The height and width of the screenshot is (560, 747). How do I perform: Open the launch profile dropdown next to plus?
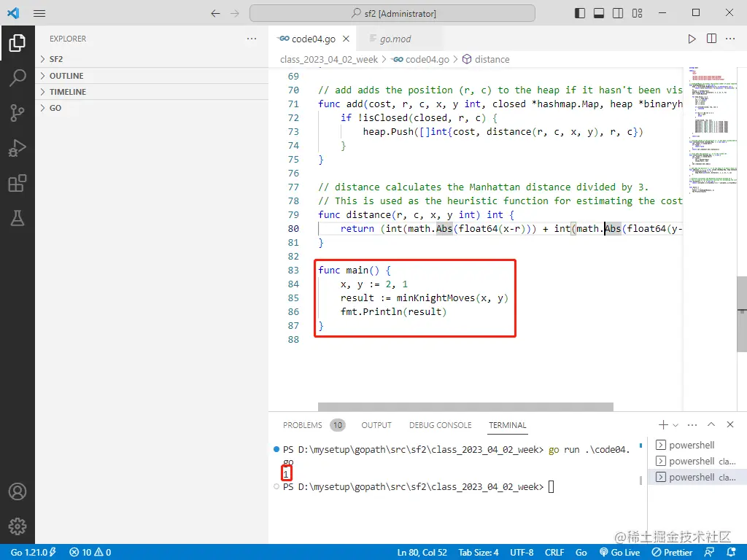[676, 425]
